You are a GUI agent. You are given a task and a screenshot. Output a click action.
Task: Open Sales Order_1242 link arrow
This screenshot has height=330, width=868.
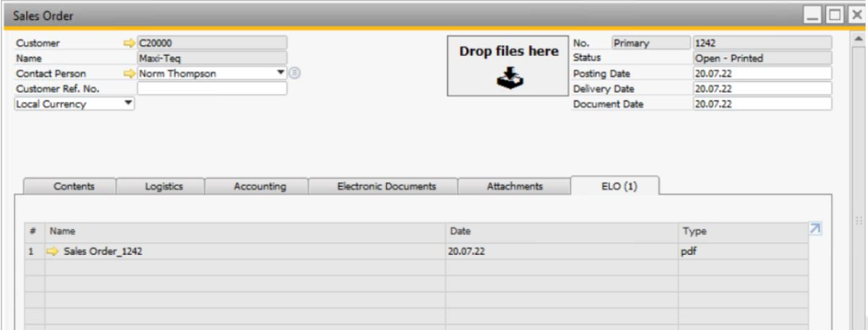coord(53,251)
